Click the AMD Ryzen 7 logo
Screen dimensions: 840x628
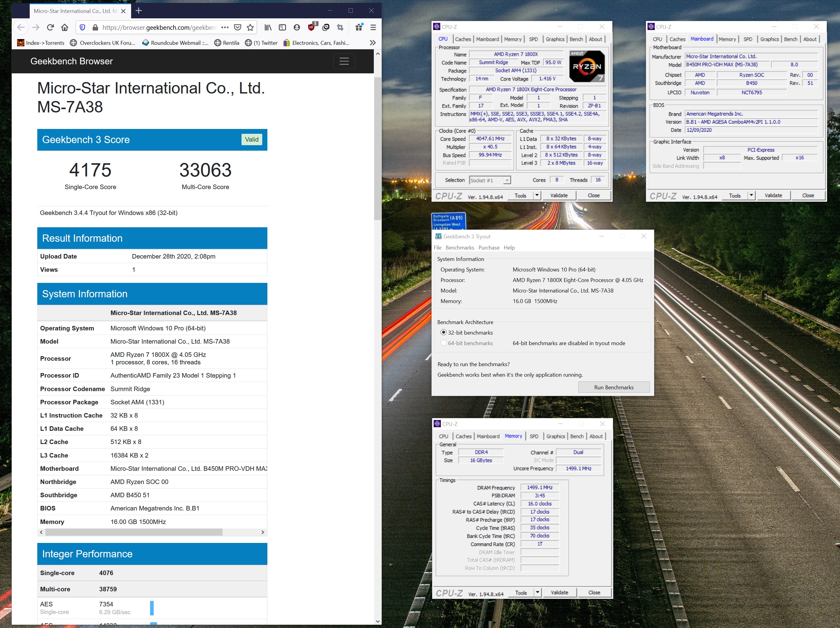[x=587, y=66]
